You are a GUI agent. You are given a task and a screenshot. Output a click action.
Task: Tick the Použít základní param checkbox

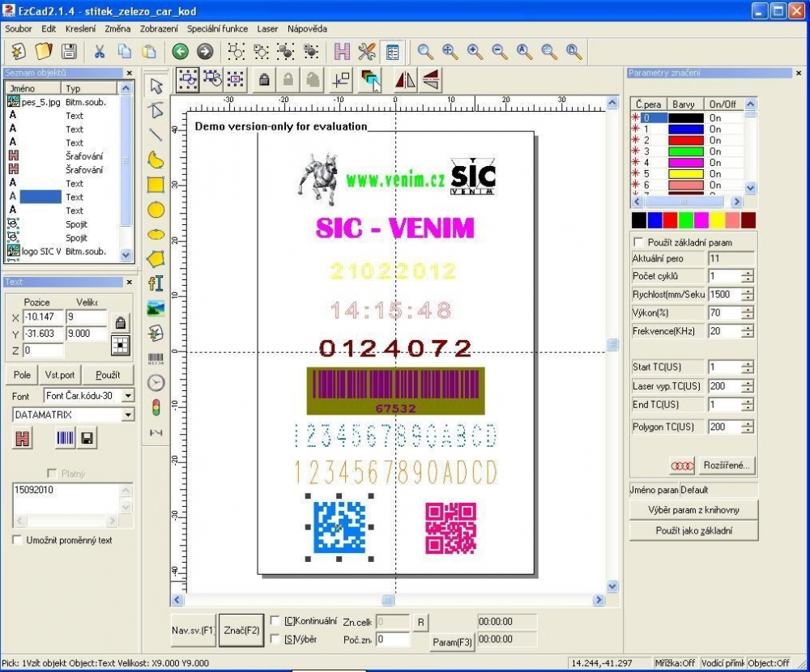coord(639,242)
